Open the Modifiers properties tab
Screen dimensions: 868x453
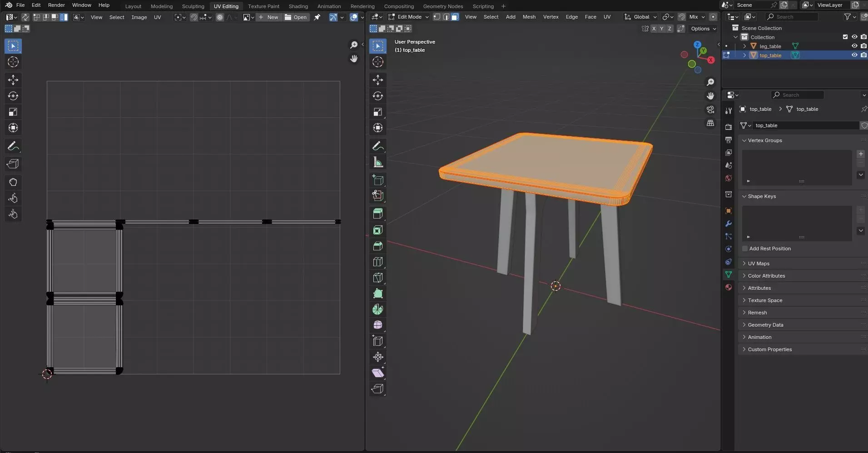pos(729,224)
